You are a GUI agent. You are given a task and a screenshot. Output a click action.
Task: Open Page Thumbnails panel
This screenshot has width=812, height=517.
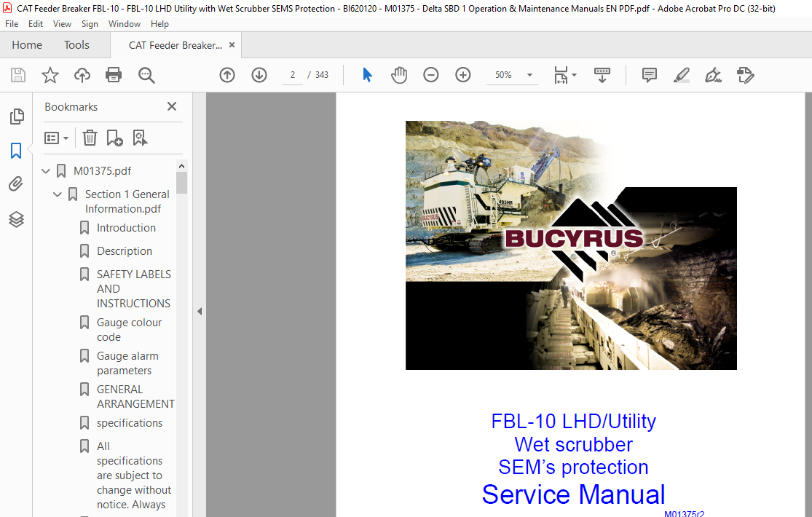click(x=17, y=117)
